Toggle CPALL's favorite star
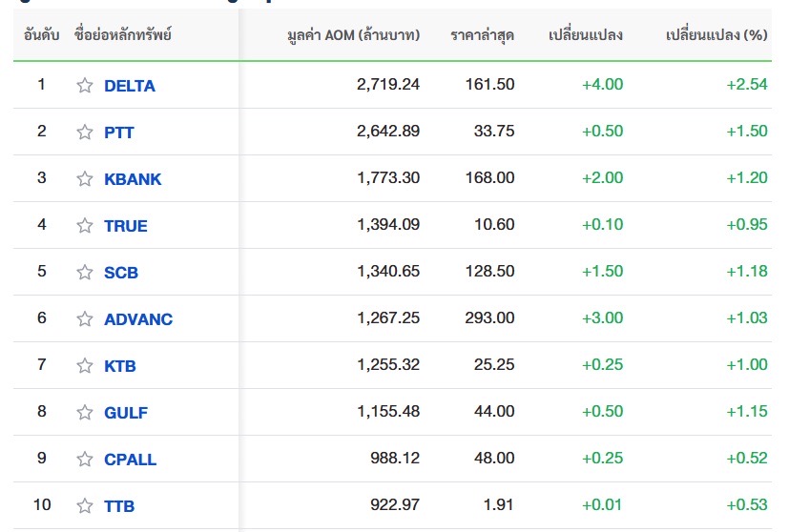This screenshot has width=789, height=532. [x=85, y=459]
